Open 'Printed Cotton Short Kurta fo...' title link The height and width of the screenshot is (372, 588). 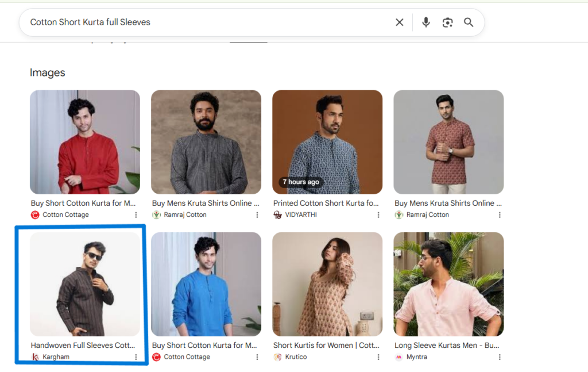click(326, 203)
